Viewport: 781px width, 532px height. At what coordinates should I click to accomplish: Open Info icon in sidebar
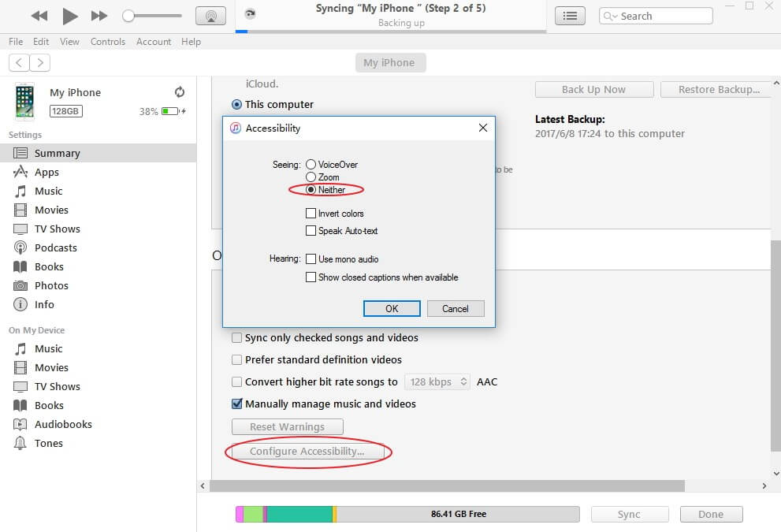click(x=20, y=304)
